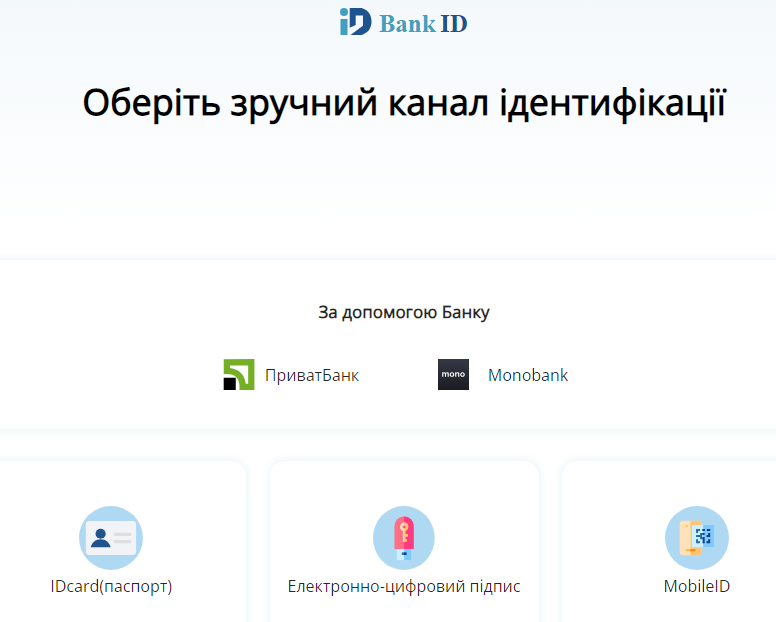
Task: Click the ПриватБанк text link
Action: click(312, 375)
